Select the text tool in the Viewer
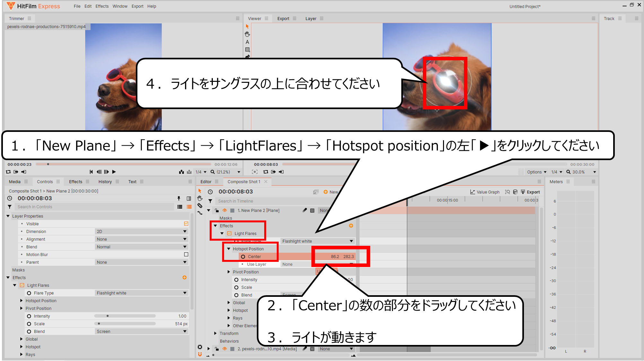The width and height of the screenshot is (644, 361). 247,42
